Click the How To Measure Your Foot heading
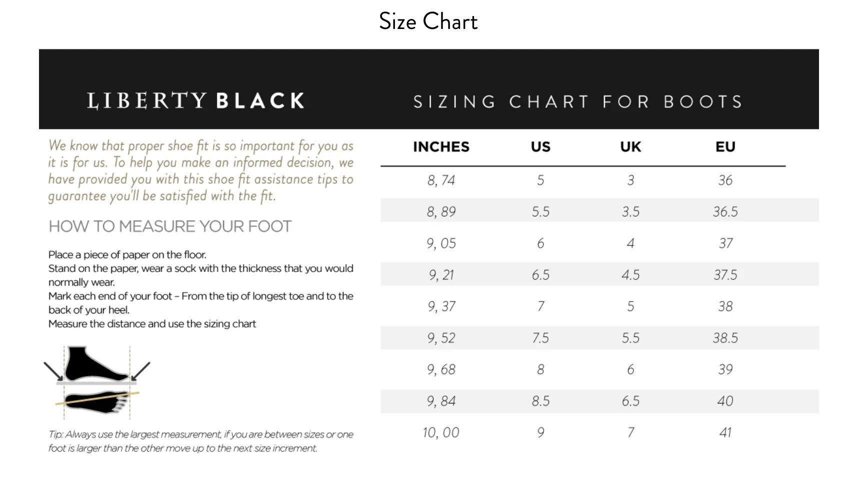The image size is (852, 504). 170,226
